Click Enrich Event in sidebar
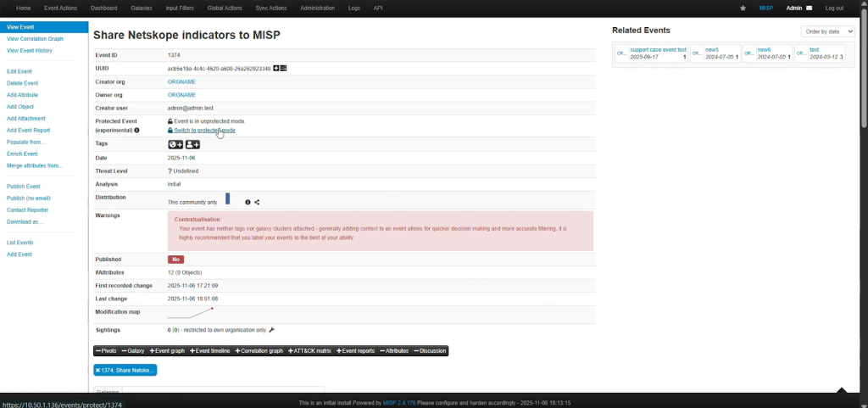 pos(22,154)
